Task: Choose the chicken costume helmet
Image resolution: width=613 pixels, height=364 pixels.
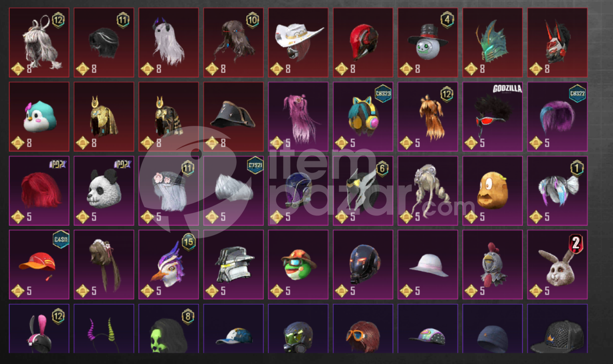Action: click(492, 264)
